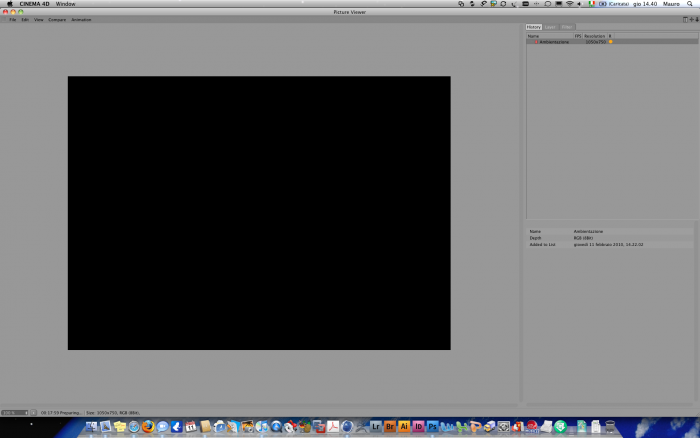Open Photoshop from the dock

pos(432,427)
